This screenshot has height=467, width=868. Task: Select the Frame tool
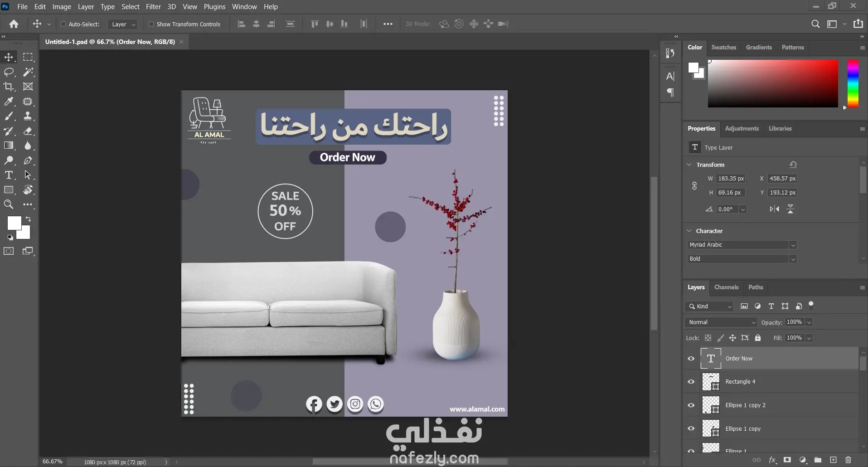(28, 87)
